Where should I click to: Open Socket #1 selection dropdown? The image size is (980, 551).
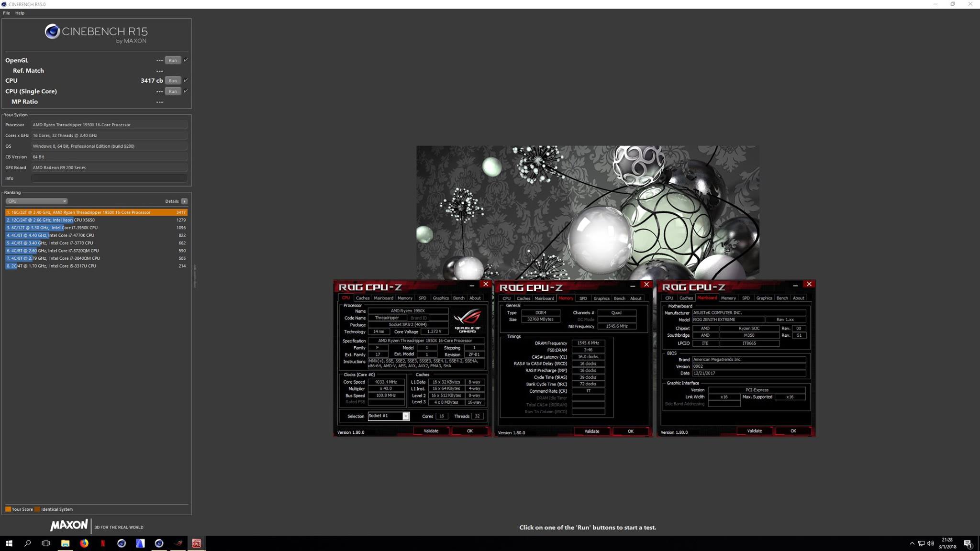389,416
